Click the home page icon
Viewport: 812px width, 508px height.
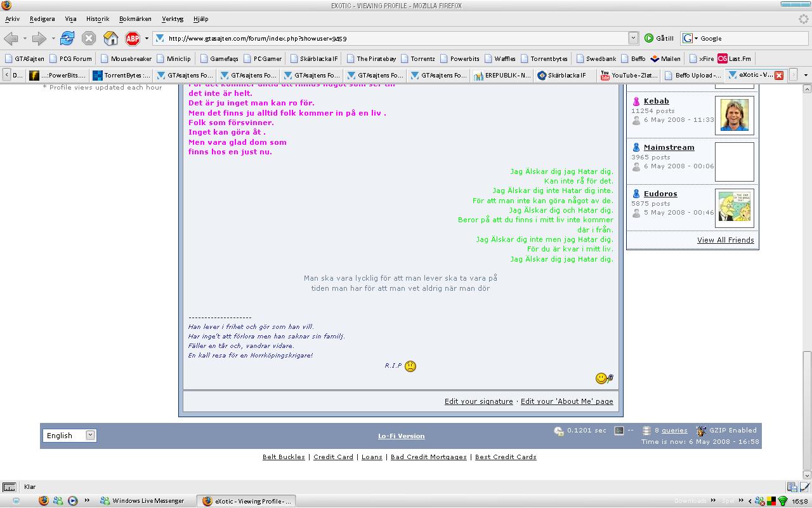(x=111, y=39)
